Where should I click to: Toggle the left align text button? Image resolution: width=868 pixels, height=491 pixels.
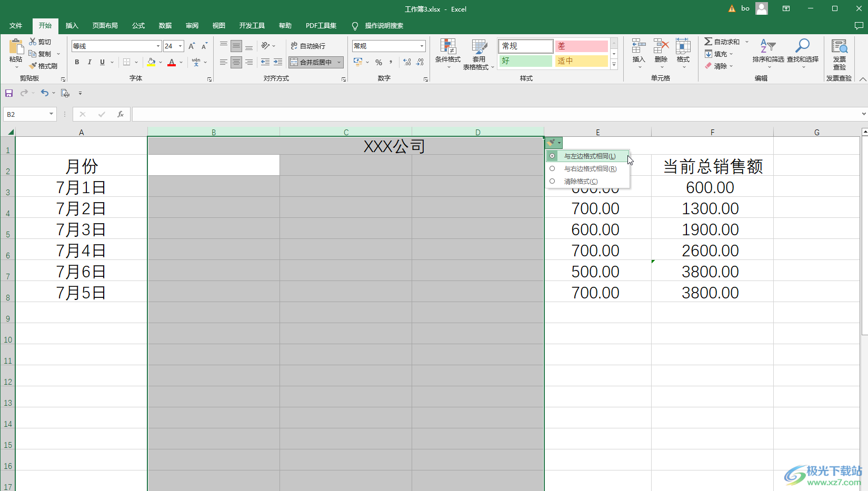224,62
